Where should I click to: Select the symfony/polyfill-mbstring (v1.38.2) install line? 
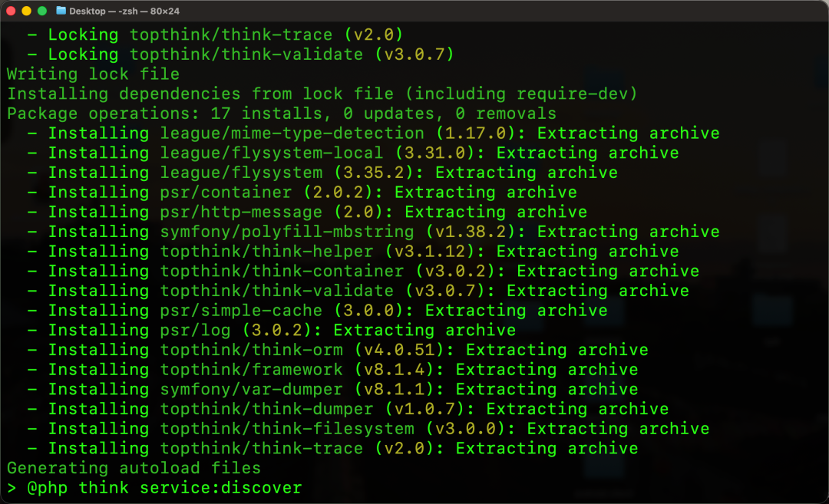click(374, 232)
